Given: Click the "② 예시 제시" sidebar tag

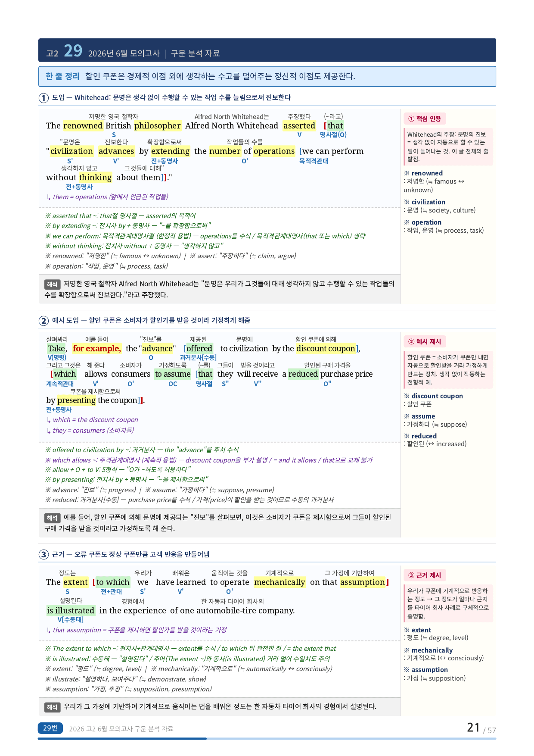Looking at the screenshot, I should pos(425,341).
